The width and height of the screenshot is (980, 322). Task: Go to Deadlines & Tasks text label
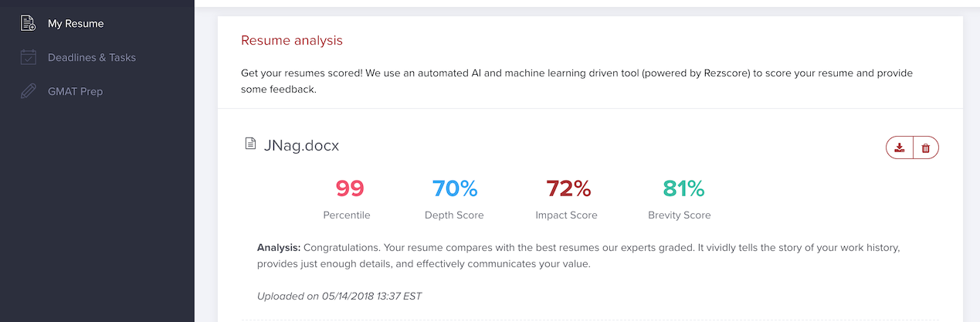click(92, 57)
